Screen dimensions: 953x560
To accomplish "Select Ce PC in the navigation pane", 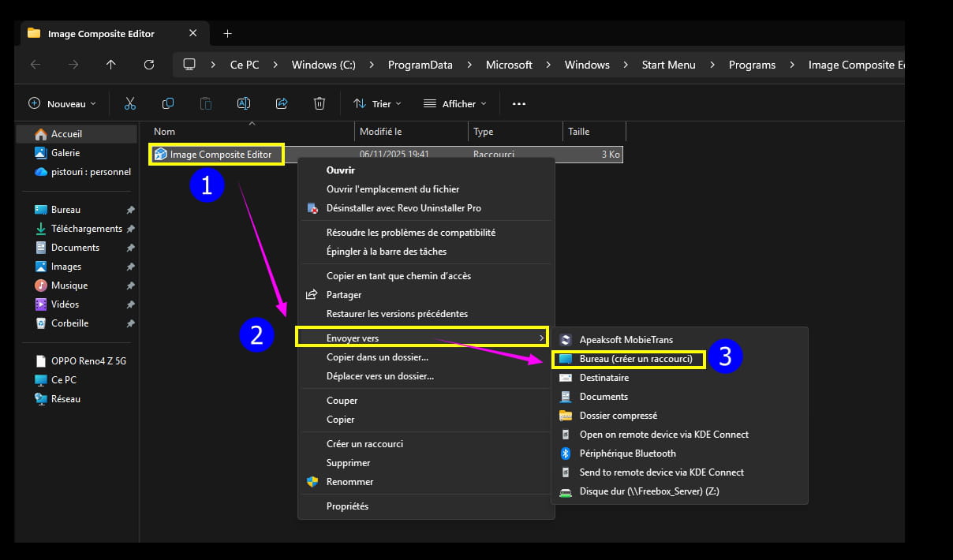I will (x=63, y=380).
